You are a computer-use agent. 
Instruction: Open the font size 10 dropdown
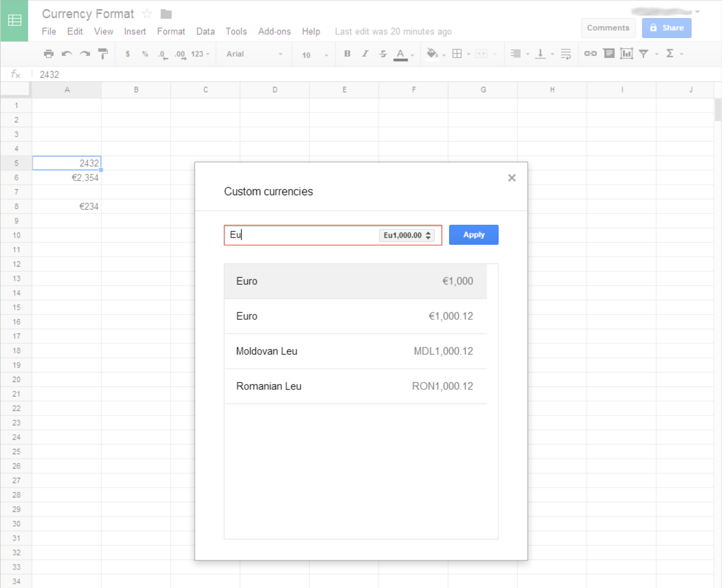[315, 55]
